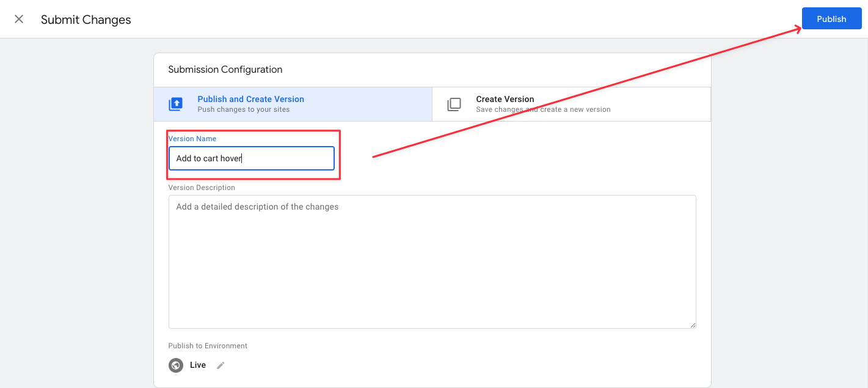
Task: Select the Create Version tab
Action: 571,104
